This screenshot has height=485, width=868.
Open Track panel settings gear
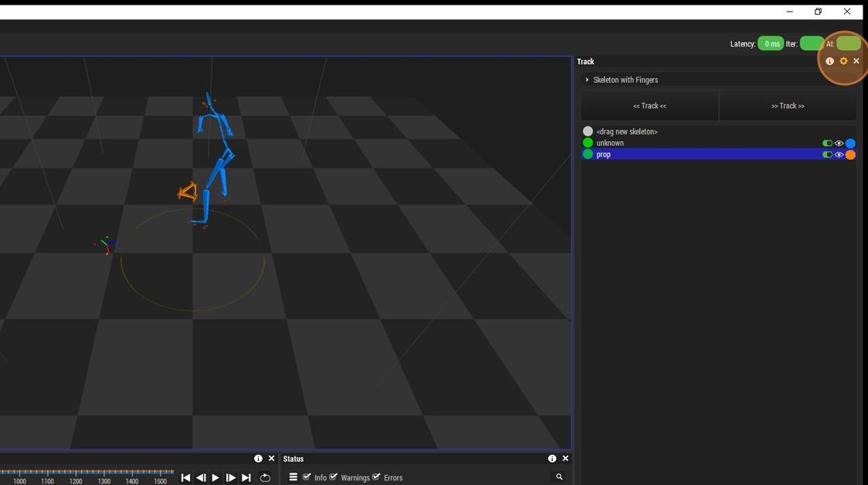click(844, 61)
